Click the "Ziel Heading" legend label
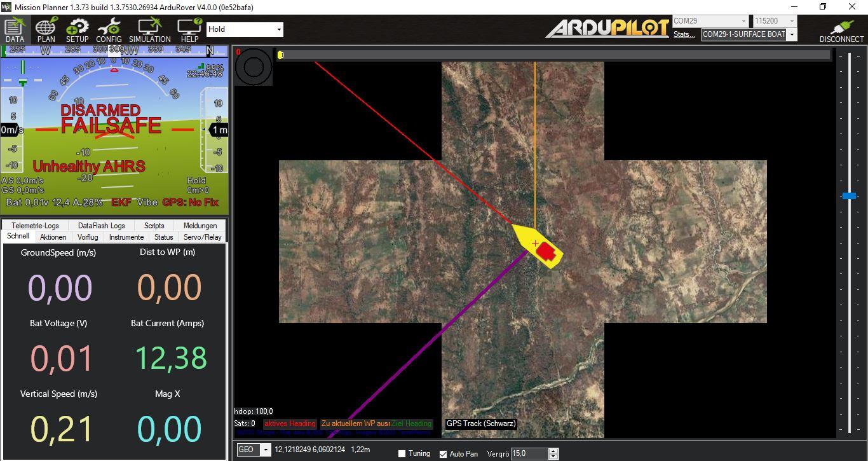Image resolution: width=868 pixels, height=461 pixels. click(x=411, y=423)
